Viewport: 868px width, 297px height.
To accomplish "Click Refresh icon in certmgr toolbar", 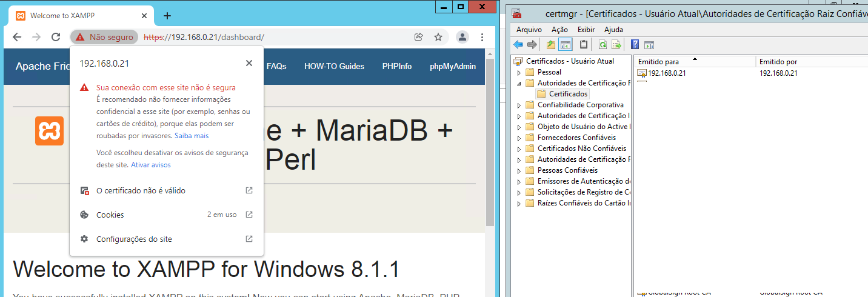I will pos(603,44).
